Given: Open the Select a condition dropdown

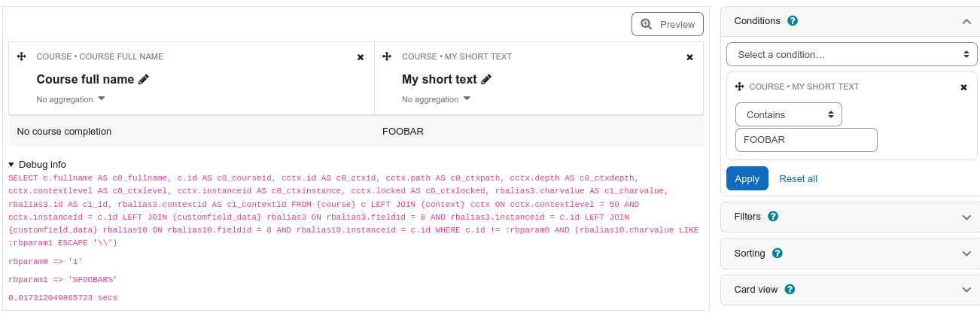Looking at the screenshot, I should tap(852, 54).
